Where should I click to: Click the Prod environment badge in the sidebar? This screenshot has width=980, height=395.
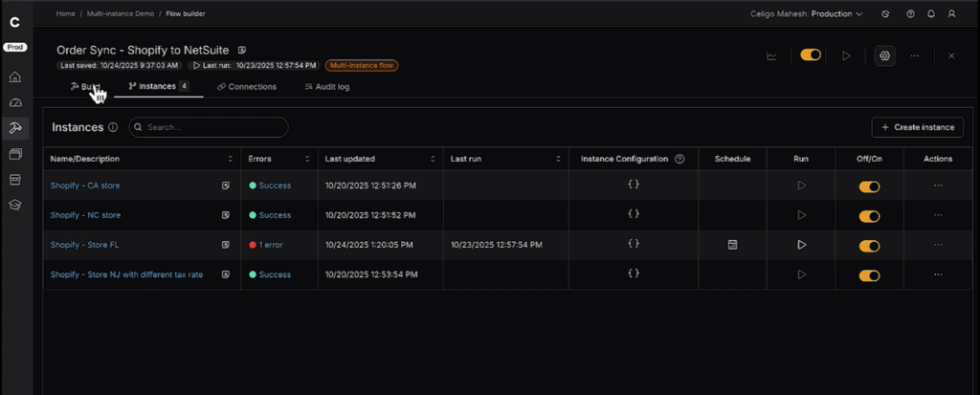[15, 47]
